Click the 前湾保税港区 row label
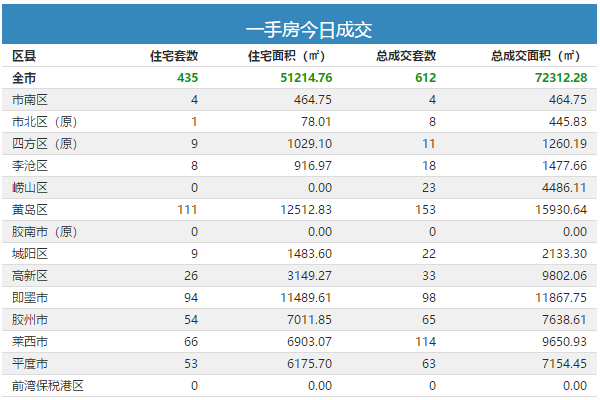 tap(48, 386)
